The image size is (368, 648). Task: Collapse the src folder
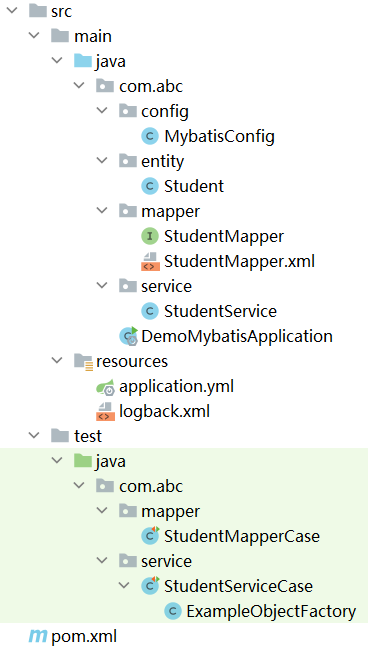point(12,11)
